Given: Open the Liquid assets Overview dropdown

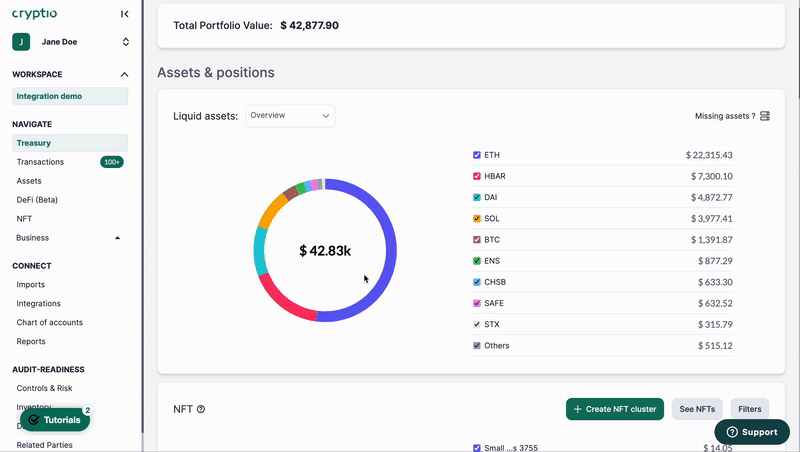Looking at the screenshot, I should coord(290,116).
